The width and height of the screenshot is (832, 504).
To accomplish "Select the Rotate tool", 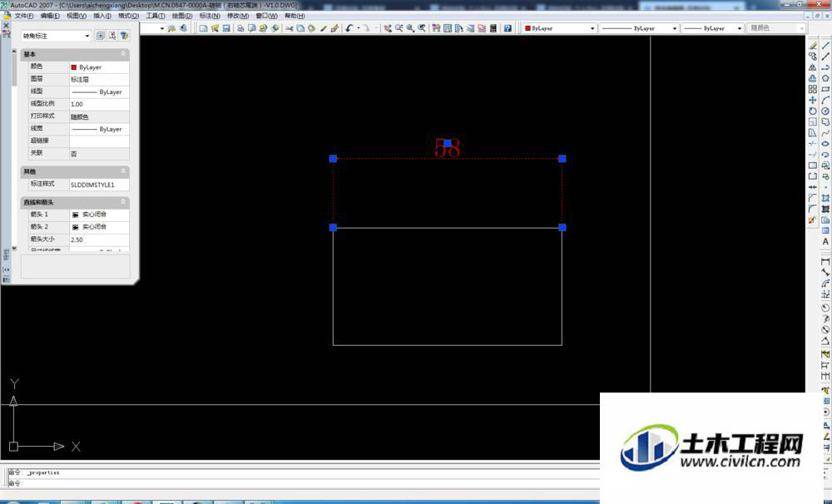I will click(x=813, y=111).
